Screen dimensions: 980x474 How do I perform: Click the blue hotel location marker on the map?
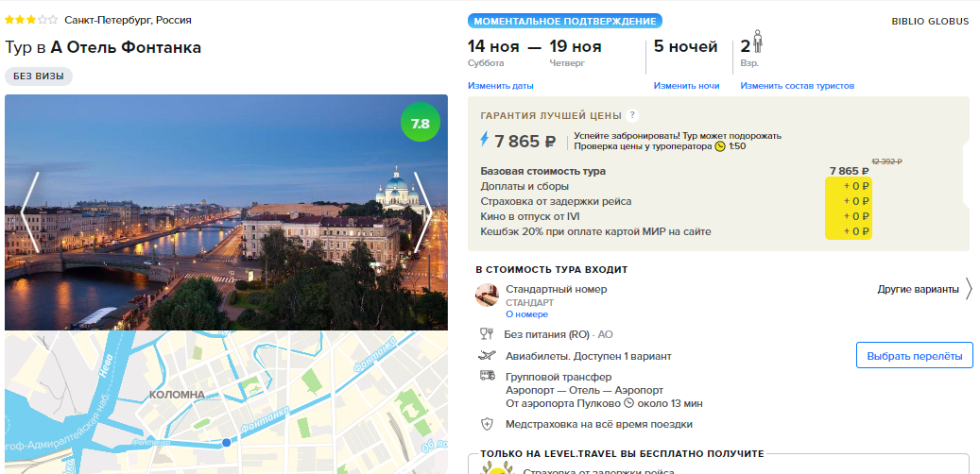(x=226, y=442)
